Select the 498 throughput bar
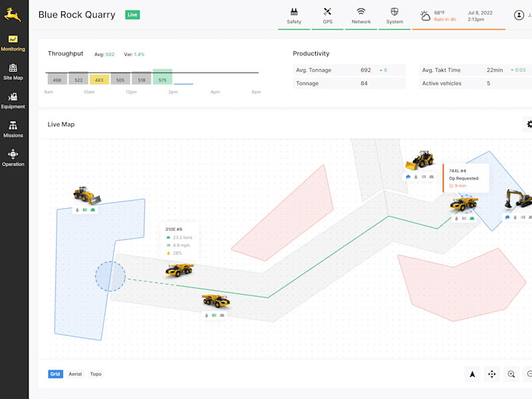 tap(57, 79)
